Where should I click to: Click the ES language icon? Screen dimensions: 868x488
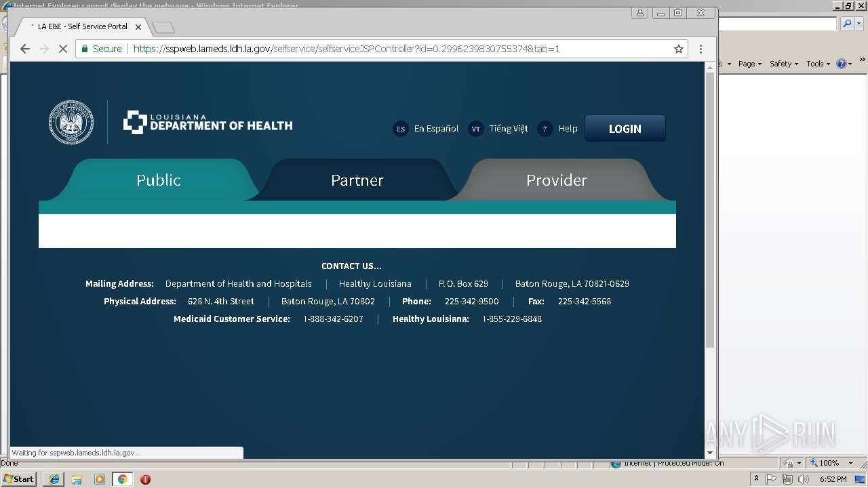coord(401,129)
